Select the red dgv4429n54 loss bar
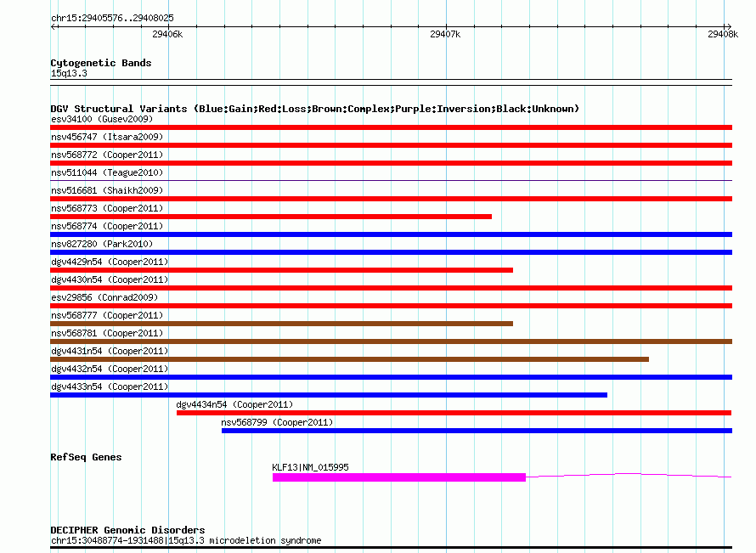The width and height of the screenshot is (756, 553). click(x=281, y=270)
